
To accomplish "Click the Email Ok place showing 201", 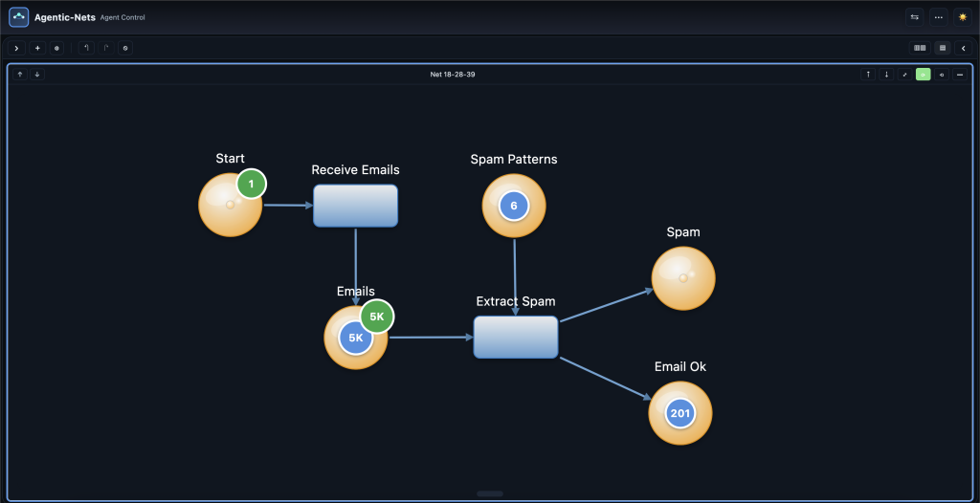I will click(680, 413).
